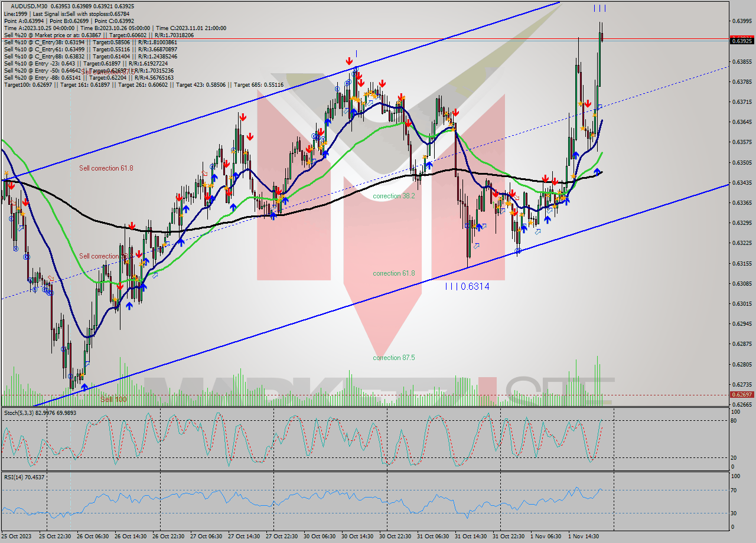Viewport: 756px width, 543px height.
Task: Click the 'Sell %10 @ C_Entry38' line
Action: [90, 42]
